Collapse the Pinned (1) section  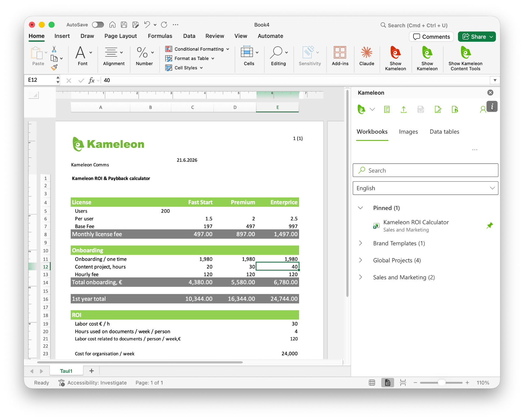tap(360, 208)
